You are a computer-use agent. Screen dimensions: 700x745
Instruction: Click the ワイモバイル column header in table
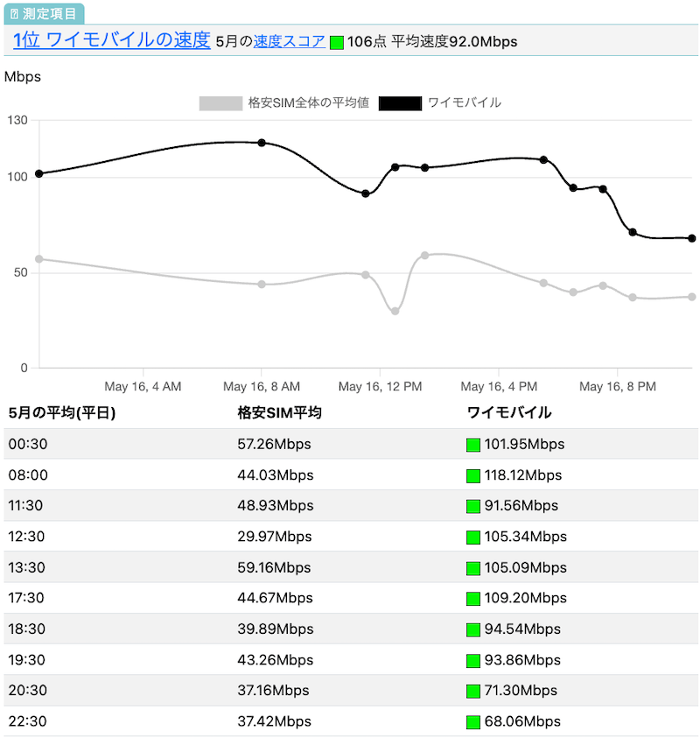pyautogui.click(x=509, y=412)
